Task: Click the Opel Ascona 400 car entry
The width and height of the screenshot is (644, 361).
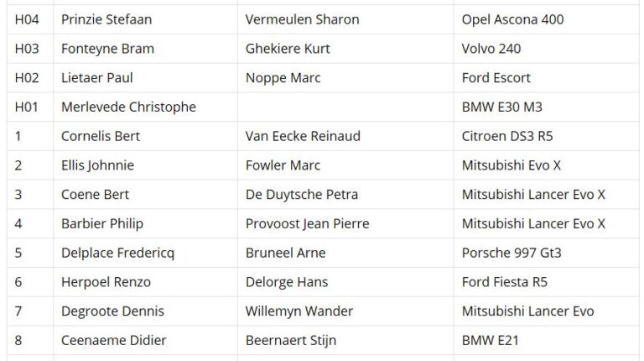Action: tap(546, 19)
